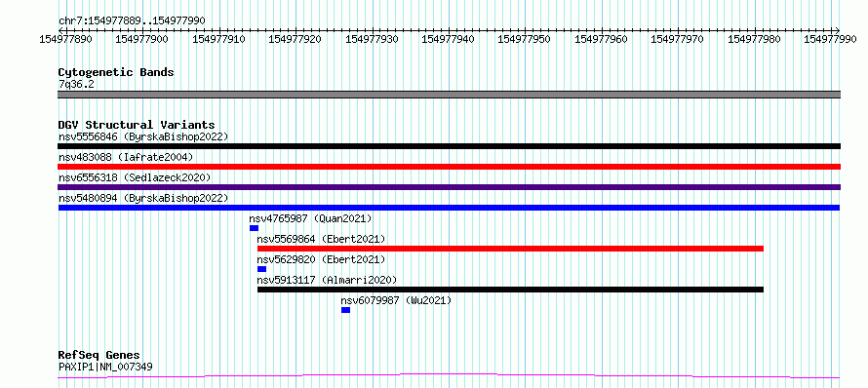Open variant label nsv6556318 (Sedlazeck2020)
868x388 pixels.
coord(135,177)
